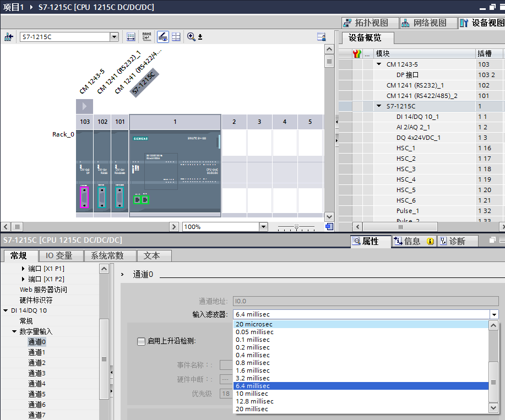Toggle the show address labels icon

(x=131, y=37)
